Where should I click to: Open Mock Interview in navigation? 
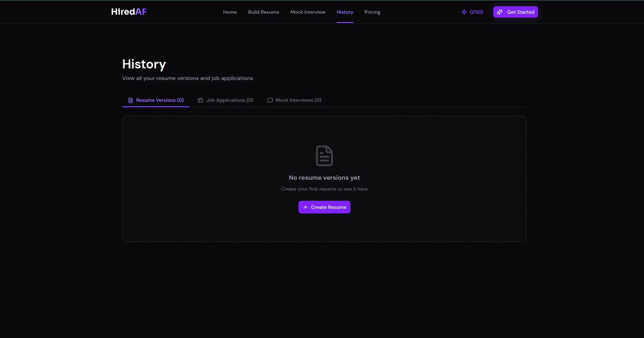coord(308,12)
